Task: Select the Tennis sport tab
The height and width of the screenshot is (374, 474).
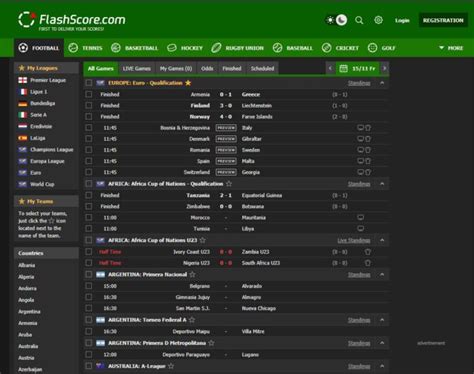Action: (85, 48)
